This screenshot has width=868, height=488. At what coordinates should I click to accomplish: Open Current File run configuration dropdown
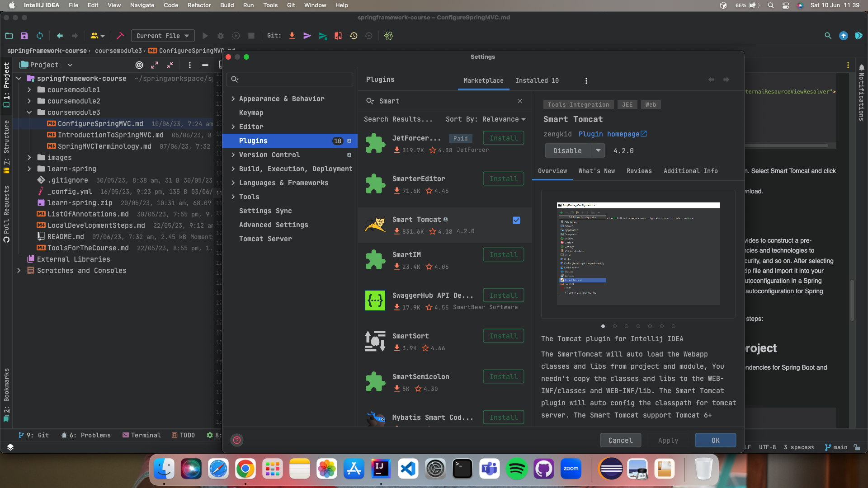click(x=163, y=36)
